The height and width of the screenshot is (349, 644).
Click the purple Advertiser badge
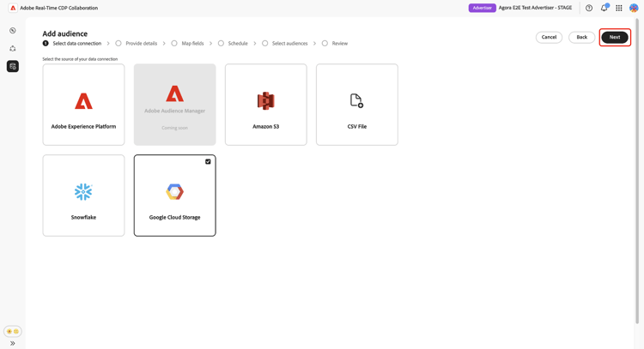click(x=483, y=8)
